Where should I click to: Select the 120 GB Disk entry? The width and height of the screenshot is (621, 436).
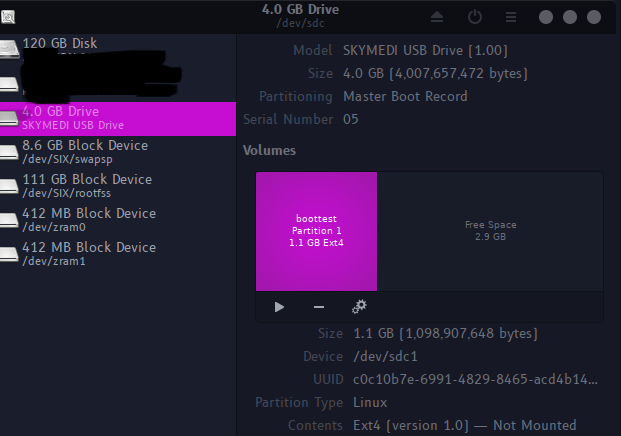[x=118, y=48]
